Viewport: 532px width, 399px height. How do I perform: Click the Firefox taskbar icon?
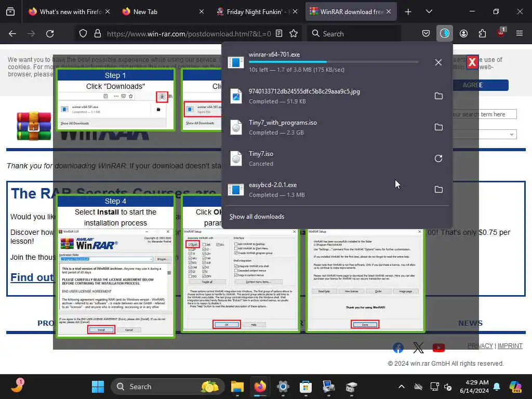[260, 387]
